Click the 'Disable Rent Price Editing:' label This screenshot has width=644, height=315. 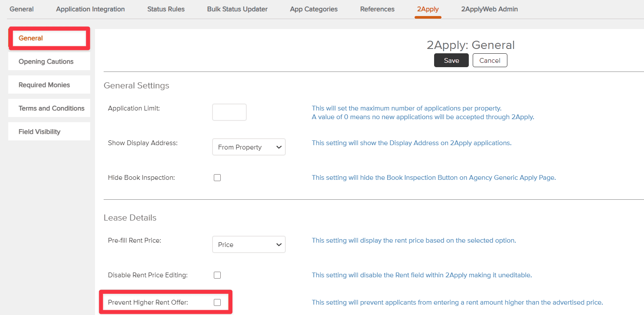click(148, 275)
